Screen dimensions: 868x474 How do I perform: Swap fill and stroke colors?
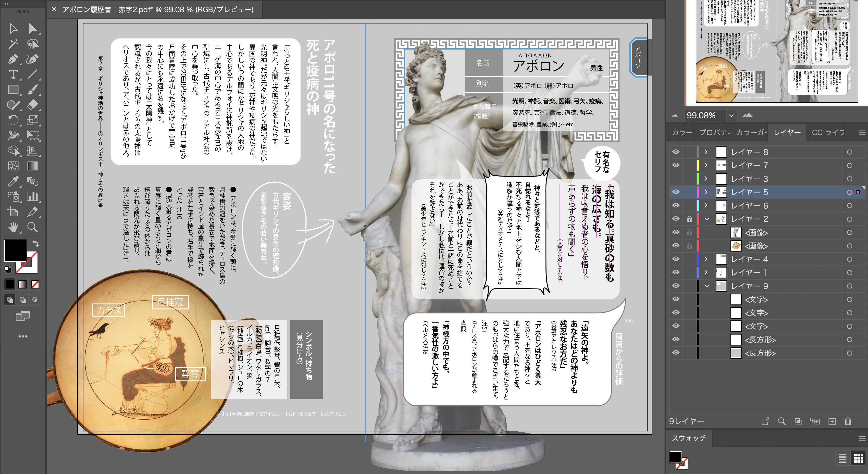pyautogui.click(x=36, y=243)
